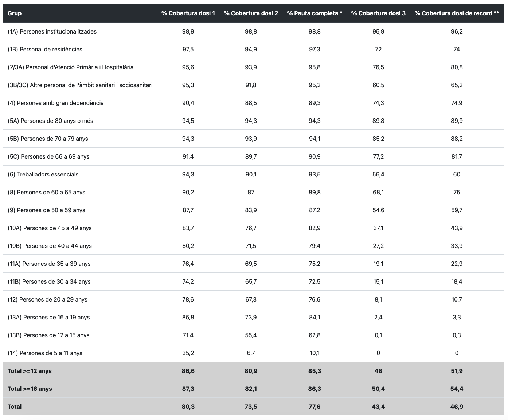Click the % Cobertura dosi 3 header

[378, 13]
